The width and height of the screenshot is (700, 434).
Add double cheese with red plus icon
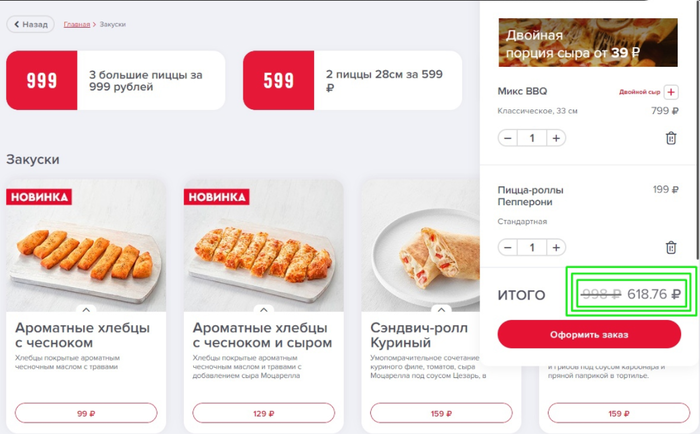[671, 92]
